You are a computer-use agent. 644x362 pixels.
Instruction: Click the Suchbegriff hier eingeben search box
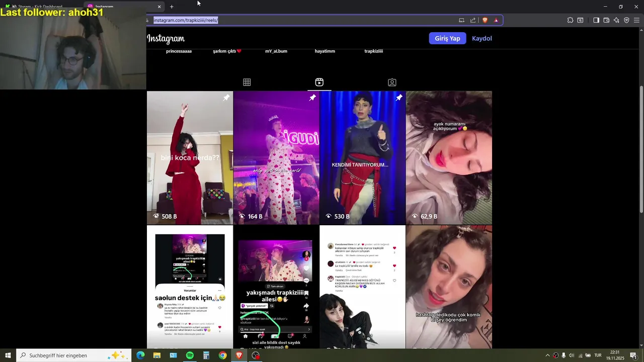[x=73, y=355]
